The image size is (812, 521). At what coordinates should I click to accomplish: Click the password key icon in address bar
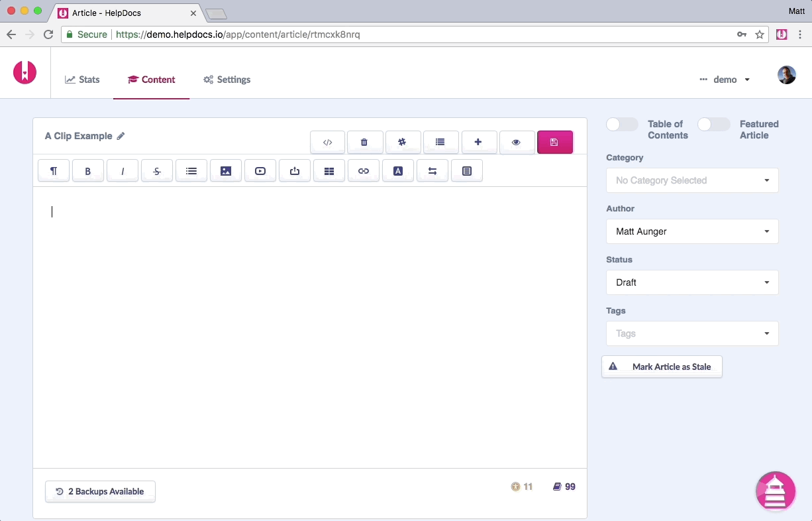[x=742, y=34]
